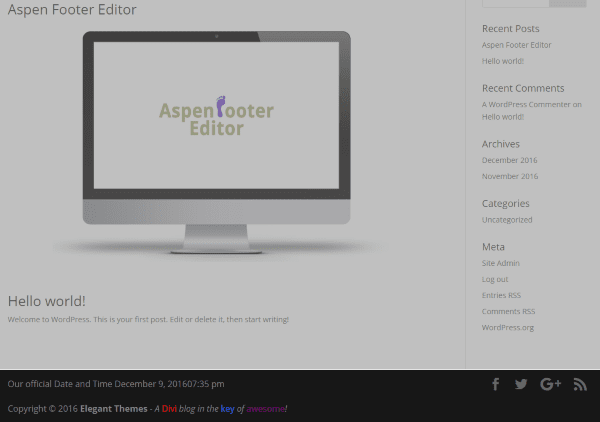Open the Hello world! post heading
This screenshot has height=422, width=600.
(47, 301)
